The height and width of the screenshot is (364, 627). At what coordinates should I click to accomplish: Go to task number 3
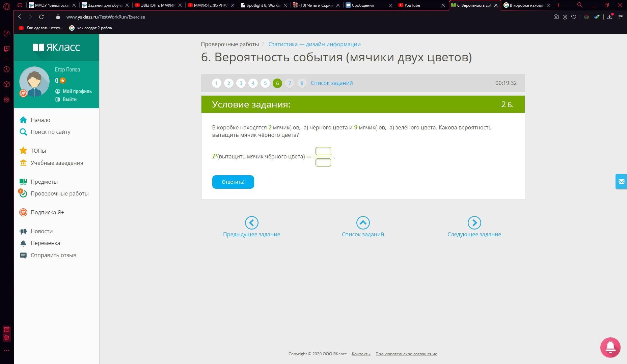pyautogui.click(x=241, y=83)
